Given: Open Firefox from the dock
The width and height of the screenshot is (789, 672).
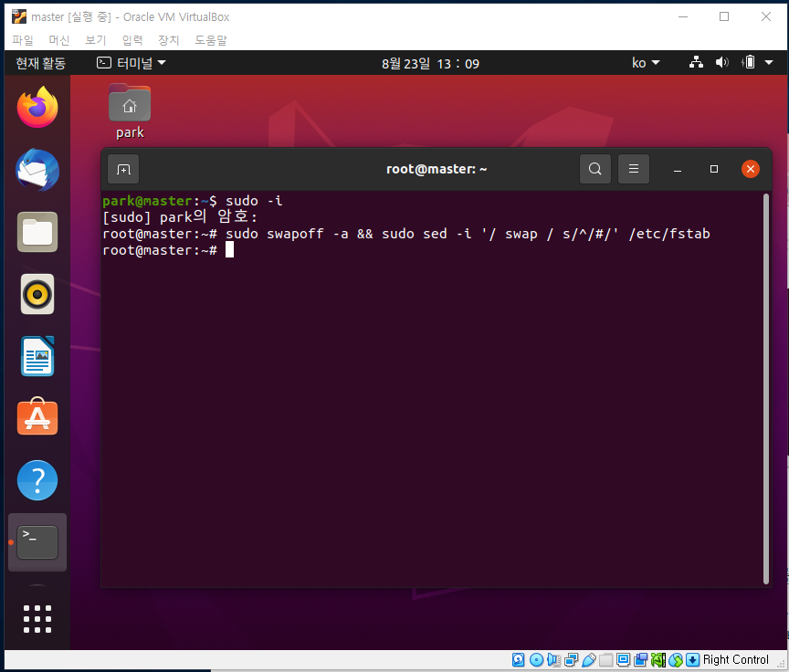Looking at the screenshot, I should coord(37,107).
